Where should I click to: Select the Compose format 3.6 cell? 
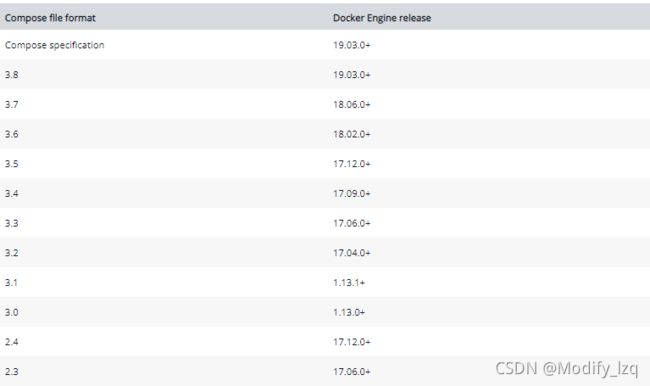(12, 134)
